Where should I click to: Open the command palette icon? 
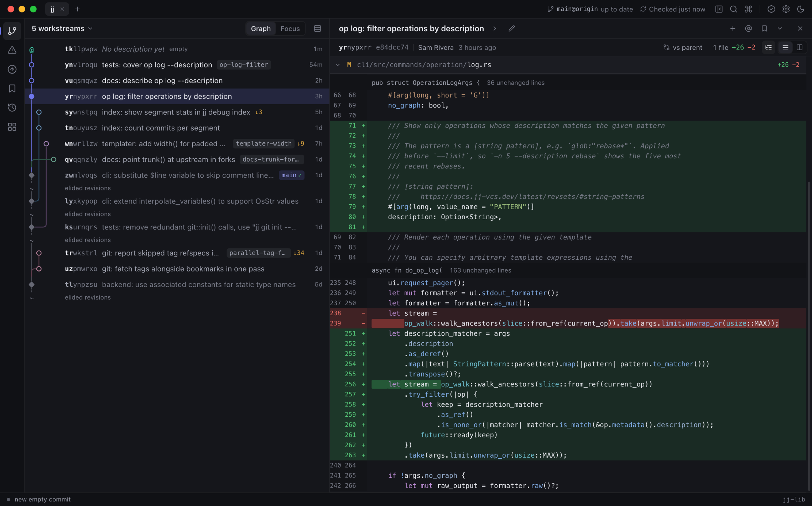tap(748, 9)
